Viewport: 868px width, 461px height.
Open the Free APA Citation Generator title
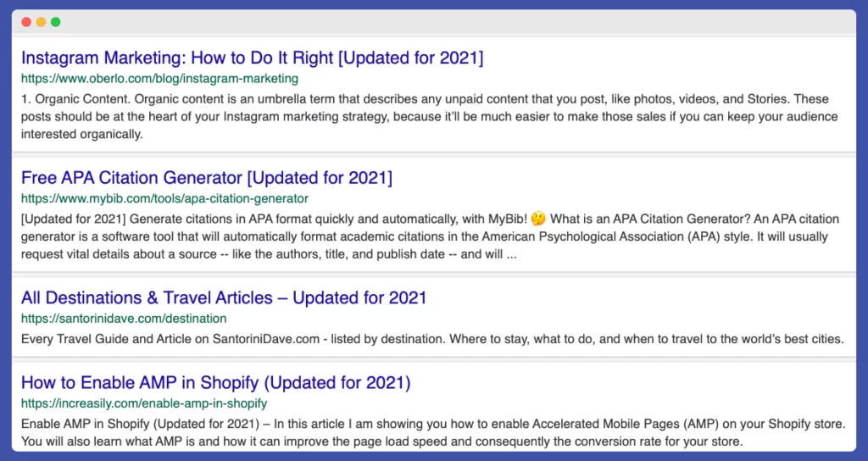(x=206, y=178)
